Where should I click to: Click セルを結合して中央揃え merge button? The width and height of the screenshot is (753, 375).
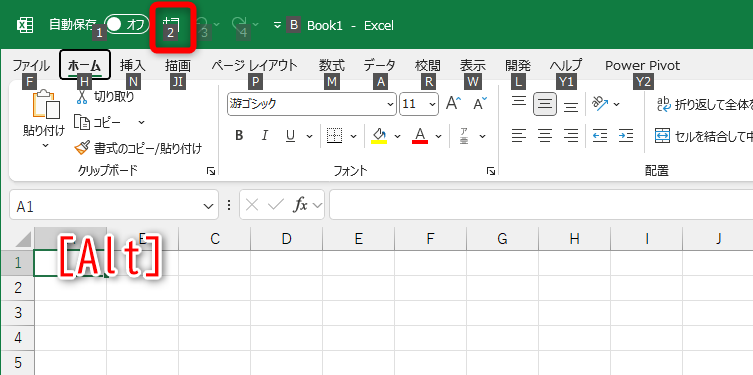(x=703, y=136)
